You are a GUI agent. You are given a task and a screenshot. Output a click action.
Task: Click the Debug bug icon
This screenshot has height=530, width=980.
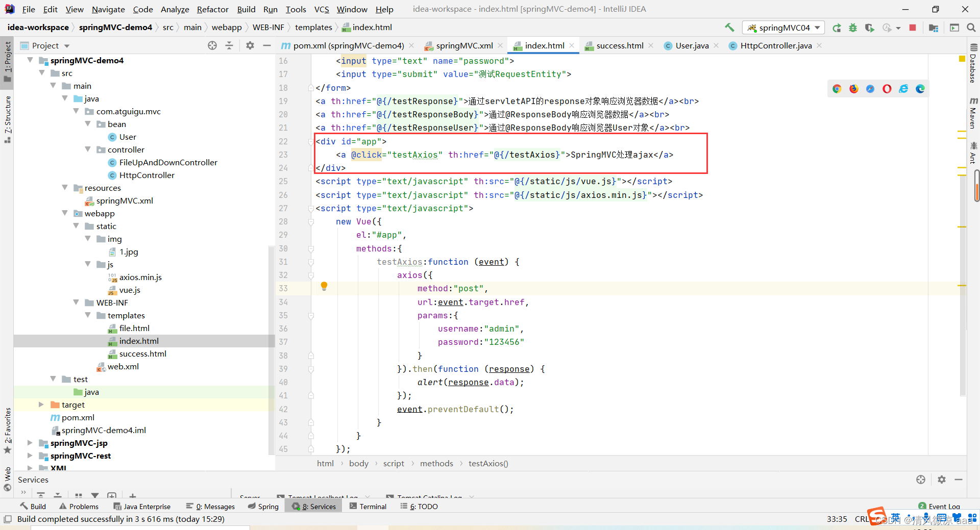click(x=853, y=28)
